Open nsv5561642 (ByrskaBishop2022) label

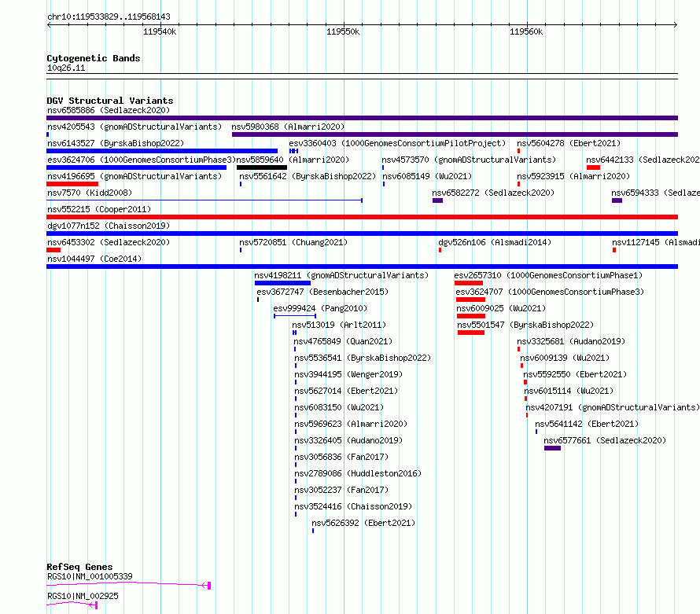pos(308,176)
